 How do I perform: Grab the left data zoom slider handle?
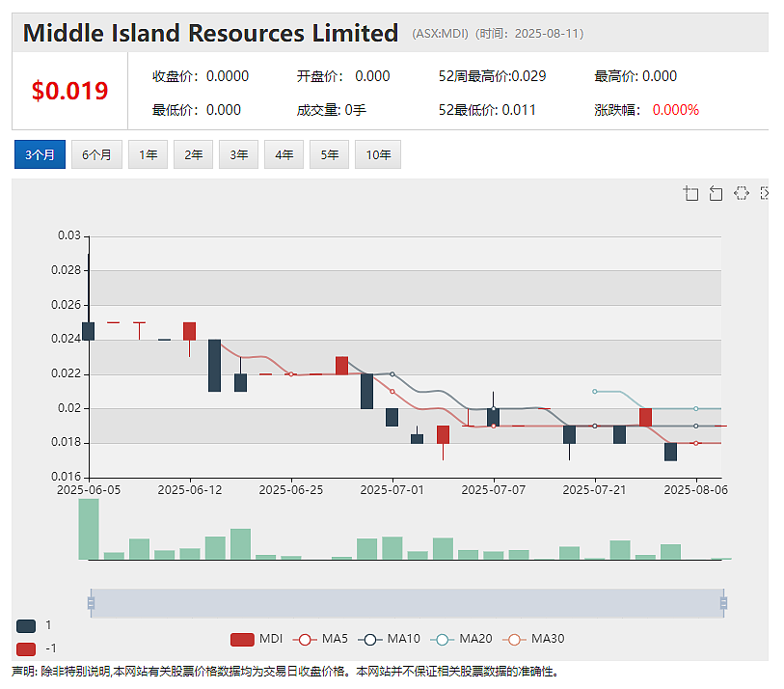click(91, 603)
